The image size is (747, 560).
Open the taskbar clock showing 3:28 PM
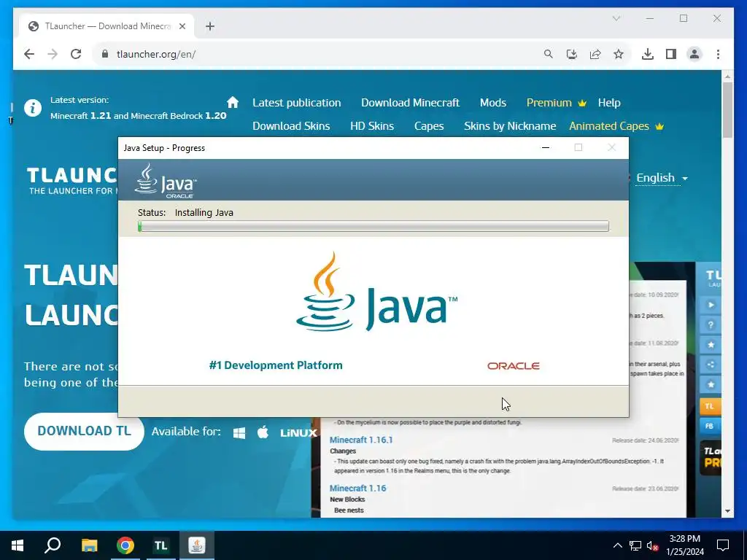684,545
